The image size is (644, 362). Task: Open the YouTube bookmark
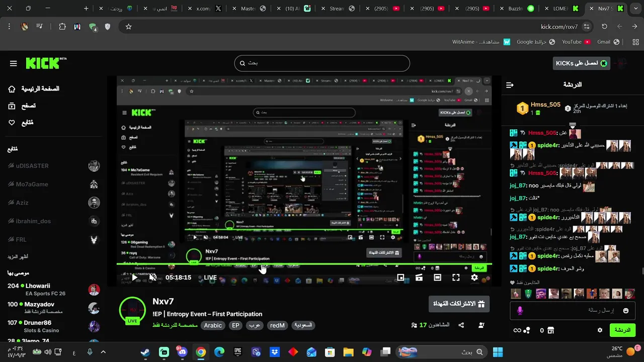click(x=576, y=42)
